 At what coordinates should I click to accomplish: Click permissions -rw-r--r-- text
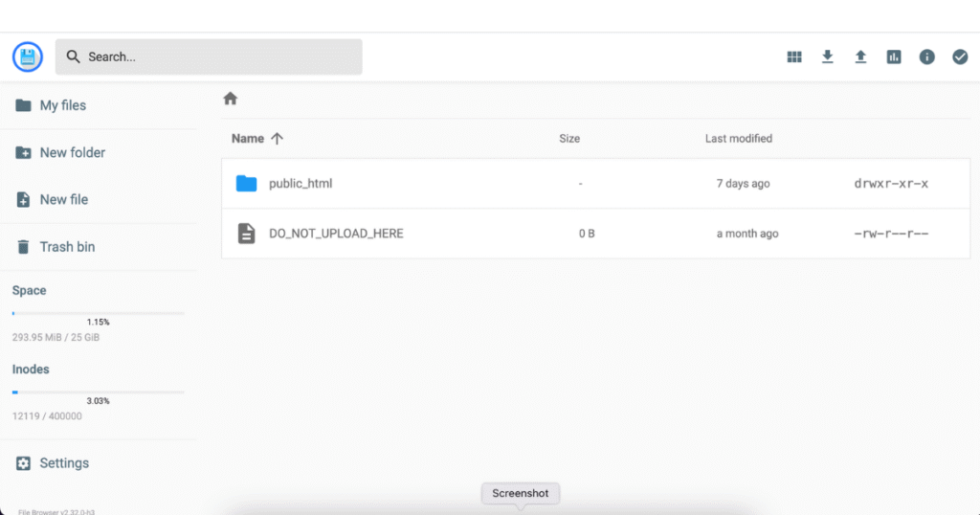coord(891,234)
